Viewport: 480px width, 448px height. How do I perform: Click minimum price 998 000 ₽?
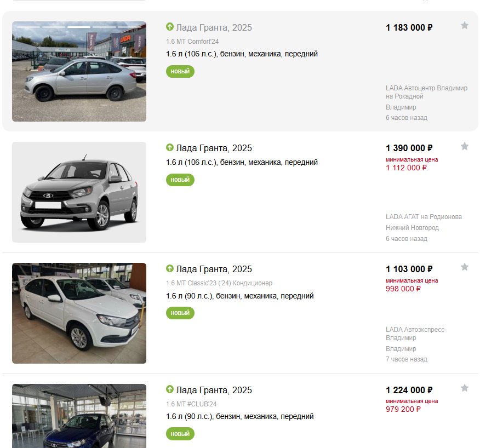click(403, 289)
